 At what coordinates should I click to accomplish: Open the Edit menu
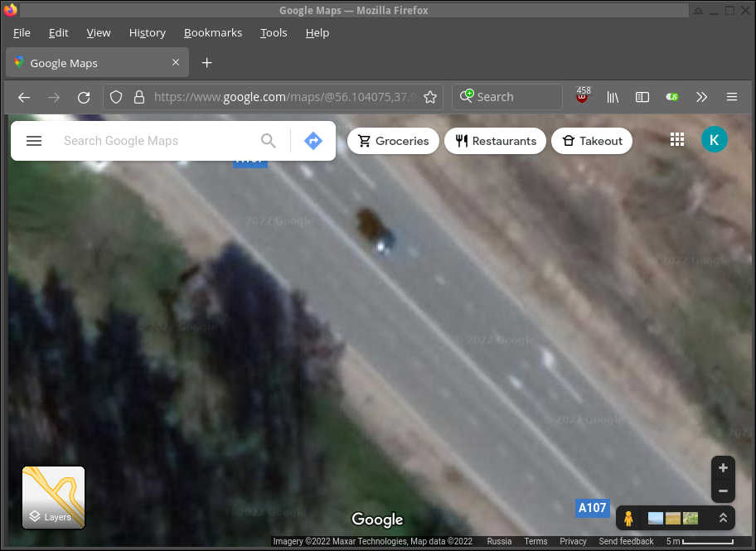(58, 33)
